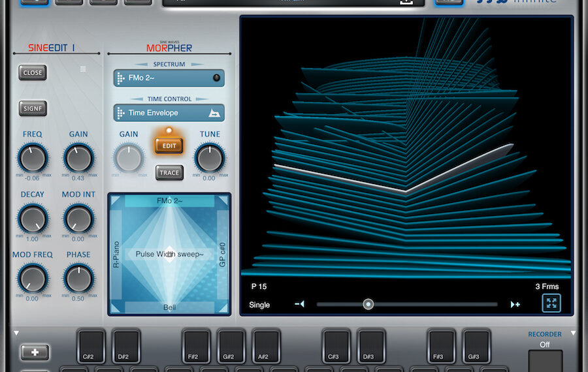Toggle the TRACE button
Screen dimensions: 588x372
pyautogui.click(x=169, y=173)
